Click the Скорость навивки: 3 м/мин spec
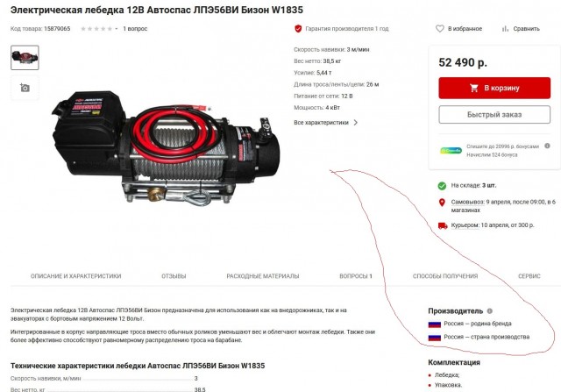The height and width of the screenshot is (392, 561). [331, 49]
